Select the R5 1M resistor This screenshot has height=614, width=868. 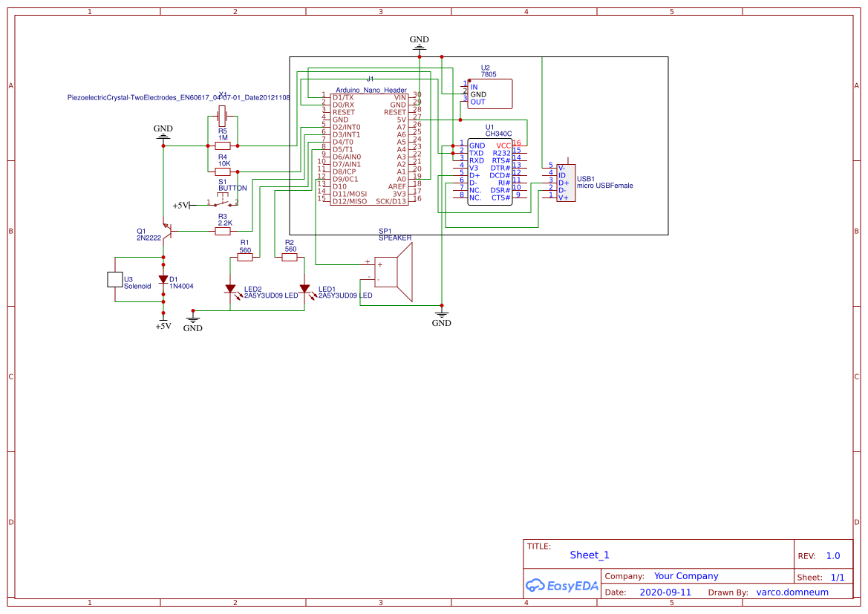(222, 146)
